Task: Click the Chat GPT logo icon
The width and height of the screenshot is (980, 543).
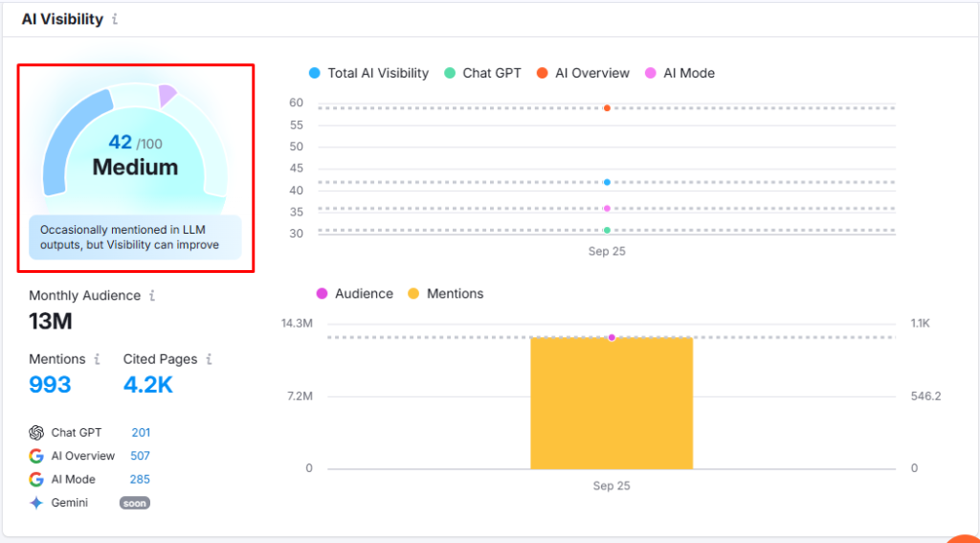Action: point(36,433)
